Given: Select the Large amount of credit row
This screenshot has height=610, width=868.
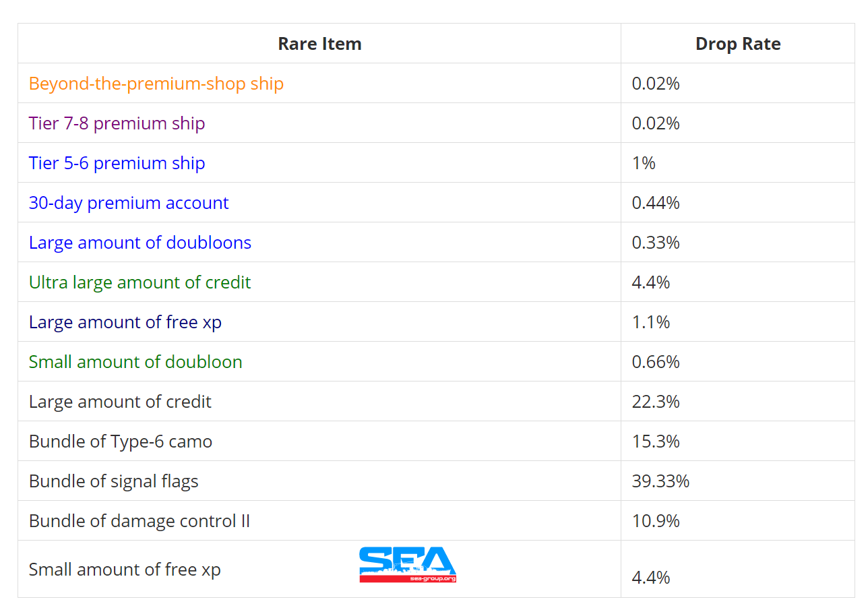Looking at the screenshot, I should [120, 402].
